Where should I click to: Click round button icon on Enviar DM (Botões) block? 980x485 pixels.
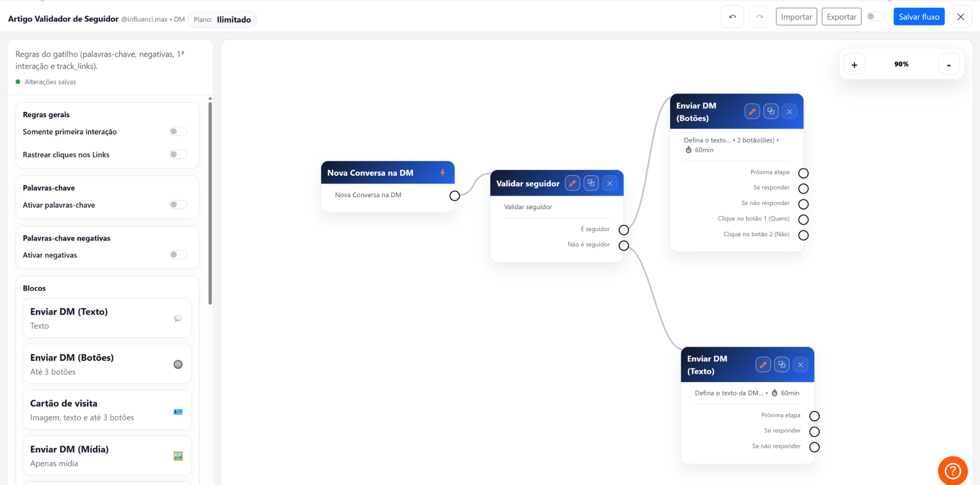(178, 364)
